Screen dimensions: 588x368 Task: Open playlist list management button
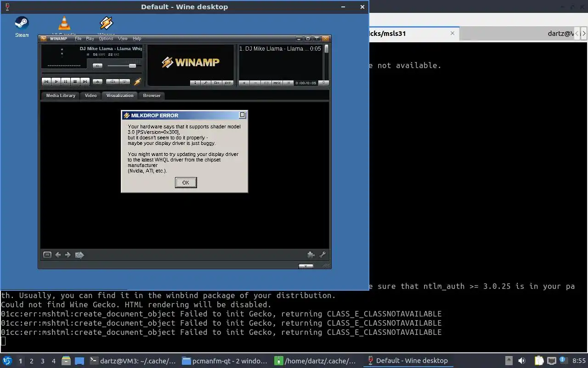pos(288,83)
